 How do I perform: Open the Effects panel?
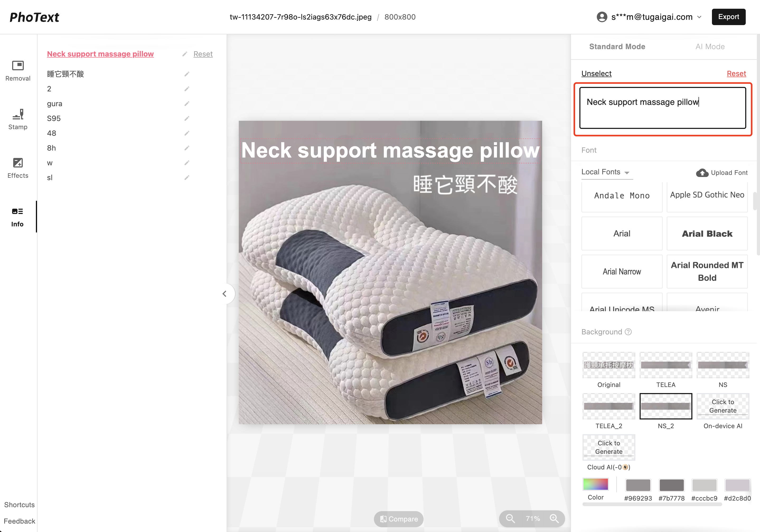point(17,168)
